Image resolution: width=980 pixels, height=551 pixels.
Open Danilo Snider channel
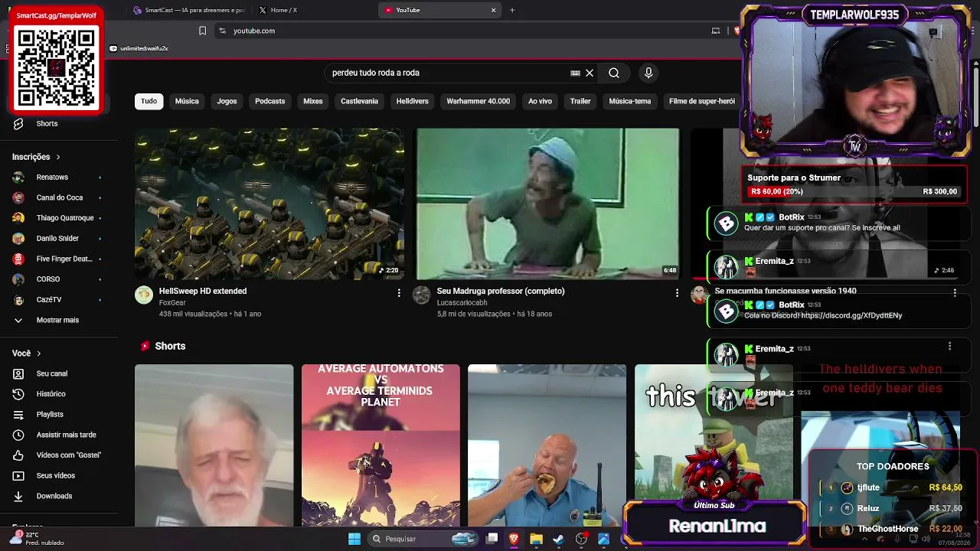click(x=57, y=238)
